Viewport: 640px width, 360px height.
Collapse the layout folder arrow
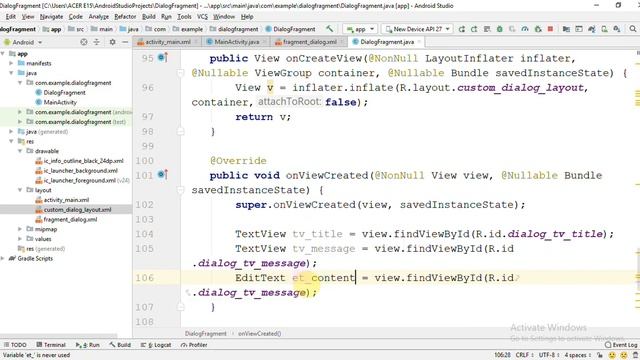pos(20,190)
